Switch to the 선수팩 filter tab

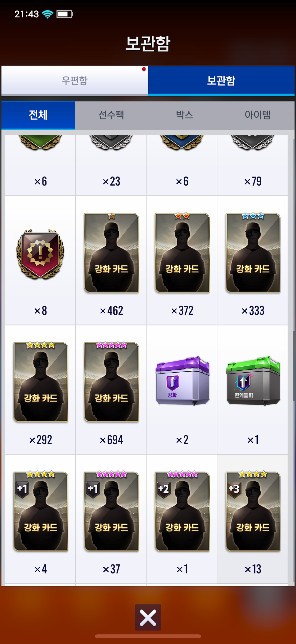(x=111, y=115)
